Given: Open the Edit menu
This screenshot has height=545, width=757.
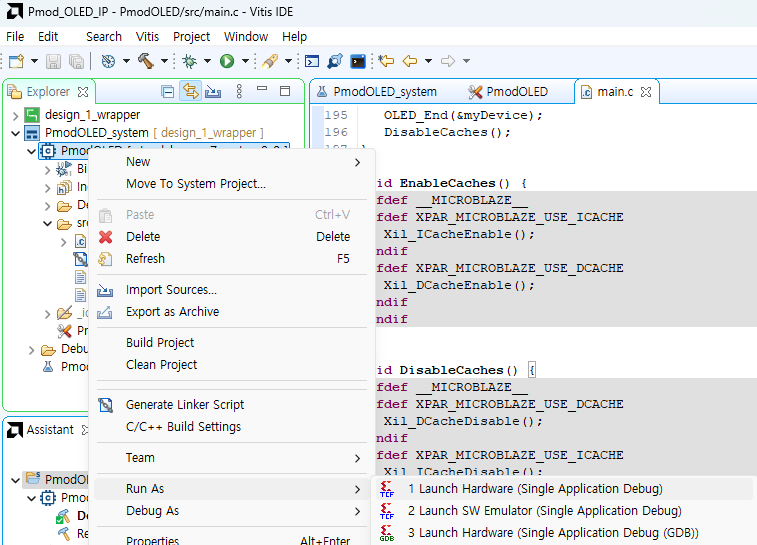Looking at the screenshot, I should [x=48, y=37].
